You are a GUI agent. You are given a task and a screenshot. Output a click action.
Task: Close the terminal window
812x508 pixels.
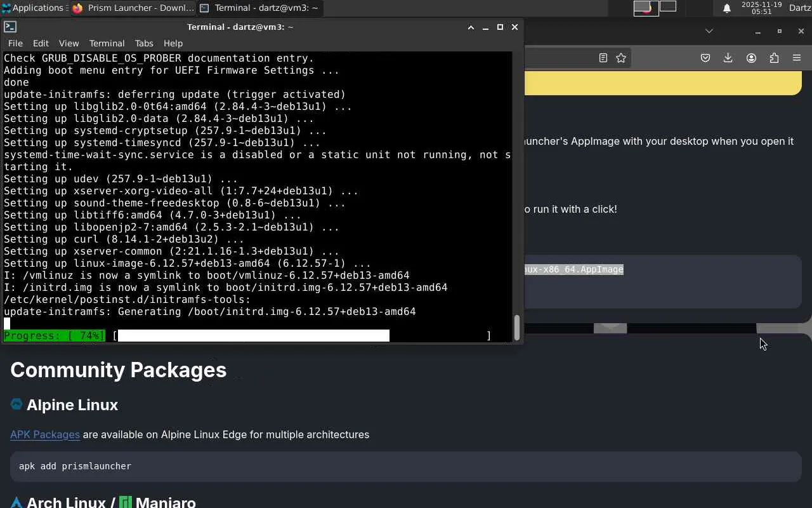point(514,27)
